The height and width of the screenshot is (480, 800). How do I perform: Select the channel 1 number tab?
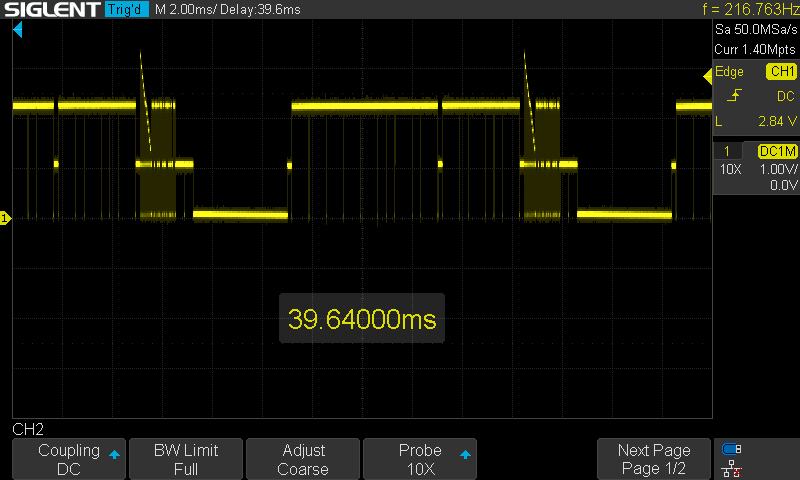click(727, 151)
